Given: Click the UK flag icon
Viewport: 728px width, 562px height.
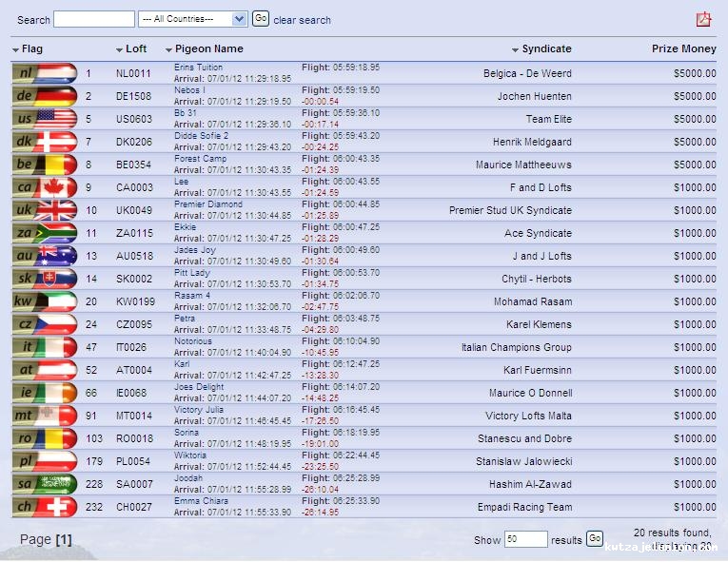Looking at the screenshot, I should (x=45, y=210).
